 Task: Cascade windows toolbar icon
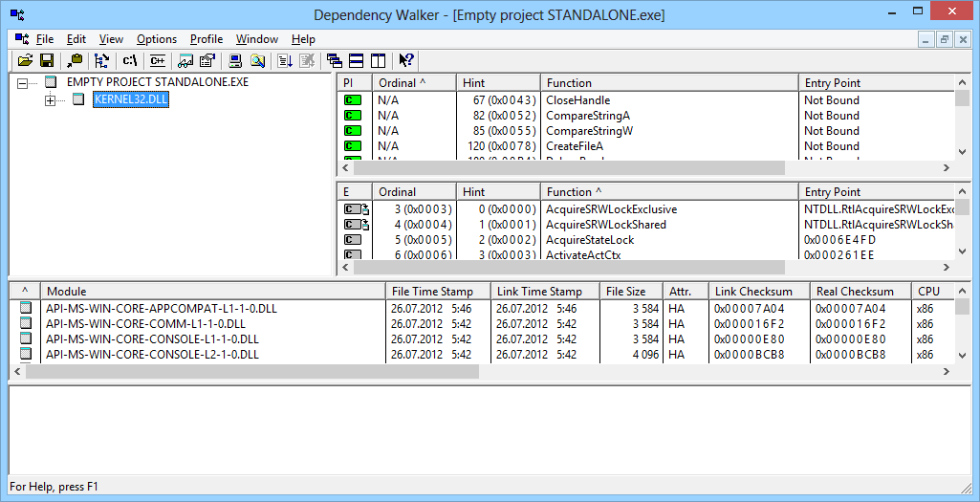tap(335, 60)
